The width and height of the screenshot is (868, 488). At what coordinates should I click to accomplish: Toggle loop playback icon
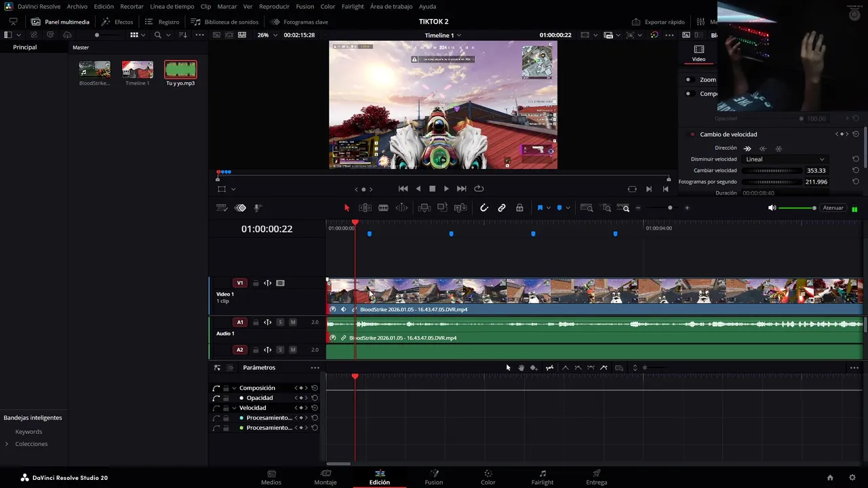pos(479,189)
